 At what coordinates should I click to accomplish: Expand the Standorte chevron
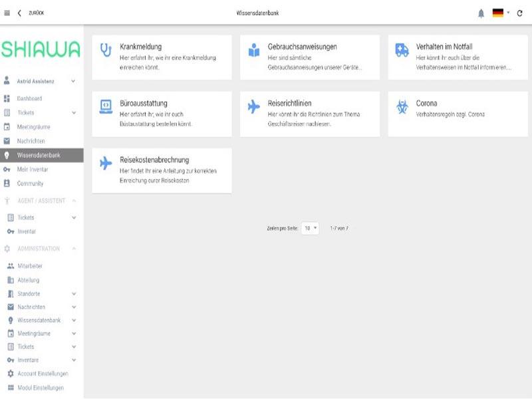pyautogui.click(x=74, y=294)
